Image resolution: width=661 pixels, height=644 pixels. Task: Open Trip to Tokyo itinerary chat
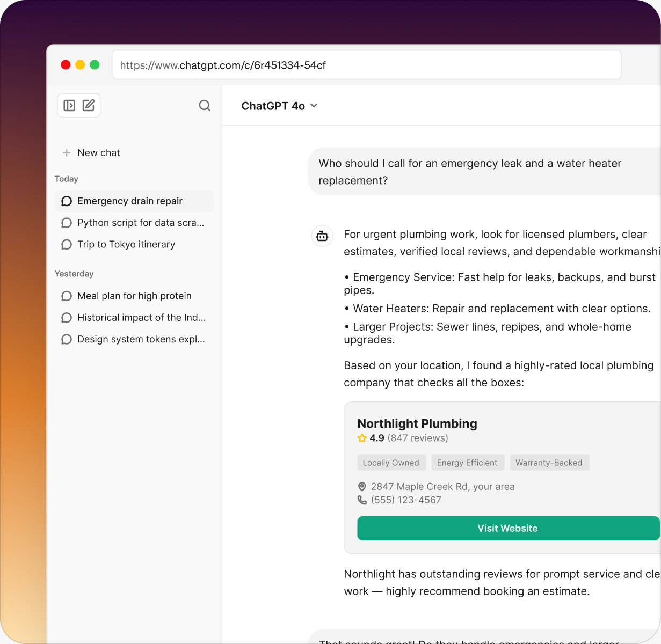[x=134, y=245]
